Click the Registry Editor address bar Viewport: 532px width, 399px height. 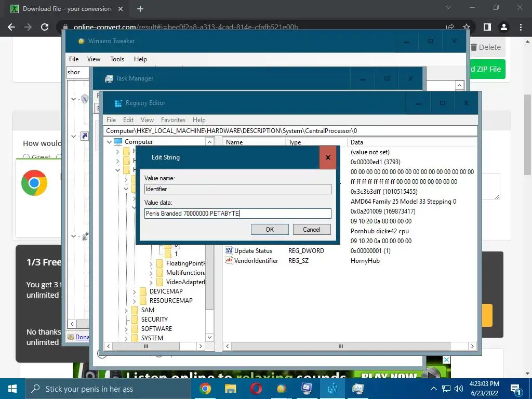tap(290, 131)
